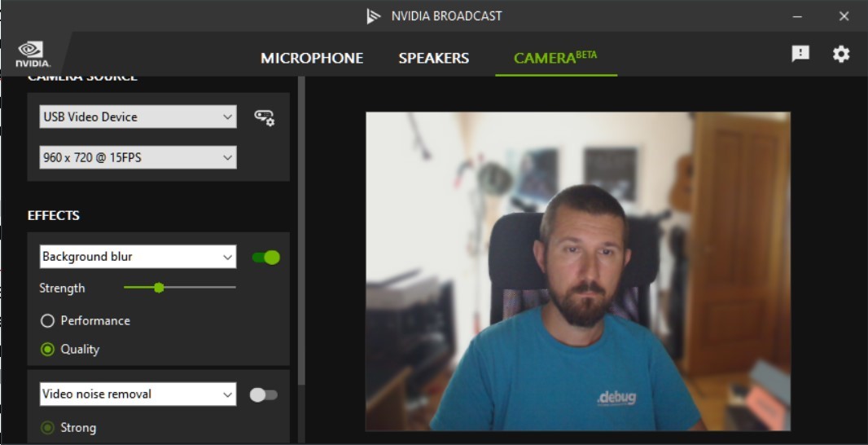
Task: Open camera settings icon beside USB Video Device
Action: tap(264, 117)
